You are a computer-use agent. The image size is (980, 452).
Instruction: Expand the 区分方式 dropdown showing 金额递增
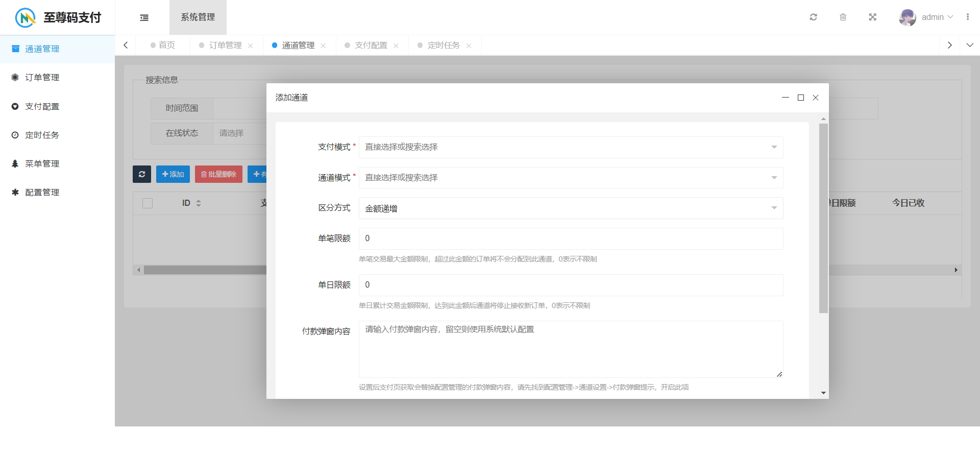(571, 208)
